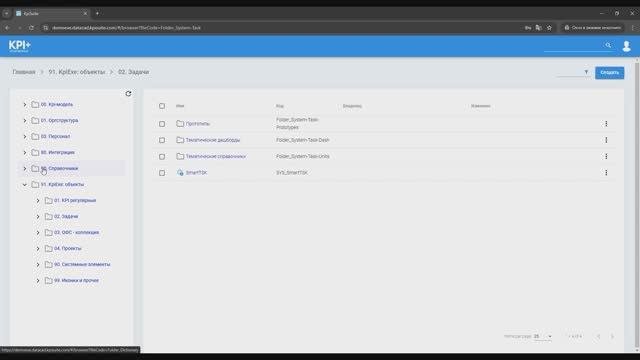Open the SmartTSK item link
The image size is (640, 360).
[196, 173]
